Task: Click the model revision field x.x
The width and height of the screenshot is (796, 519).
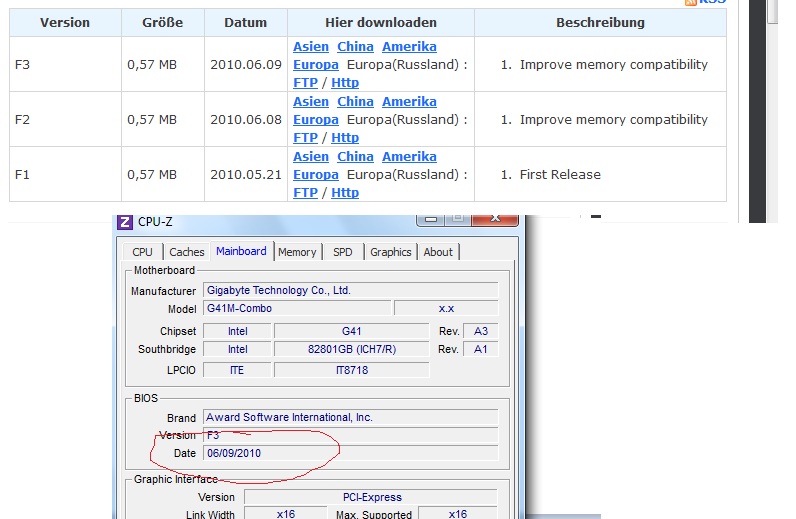Action: pyautogui.click(x=446, y=308)
